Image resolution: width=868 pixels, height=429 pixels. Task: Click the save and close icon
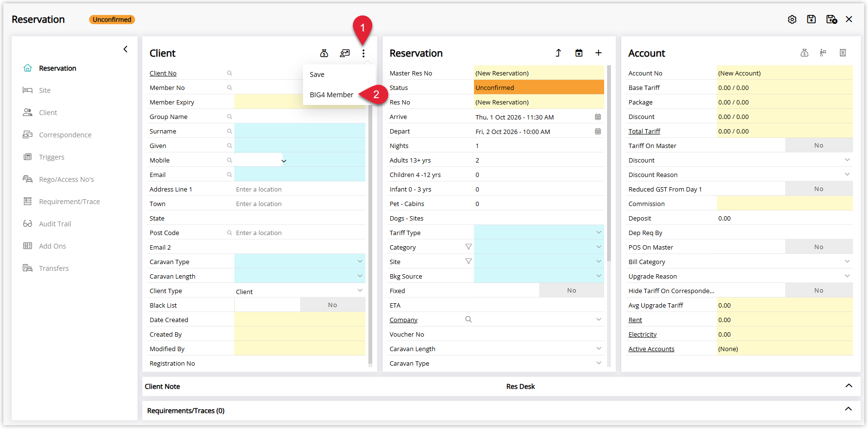(832, 19)
